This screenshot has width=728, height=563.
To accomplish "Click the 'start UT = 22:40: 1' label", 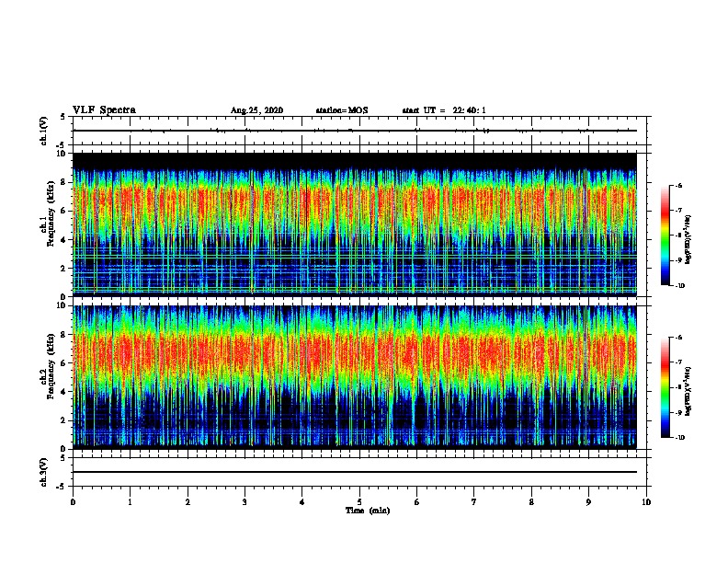I will (444, 110).
